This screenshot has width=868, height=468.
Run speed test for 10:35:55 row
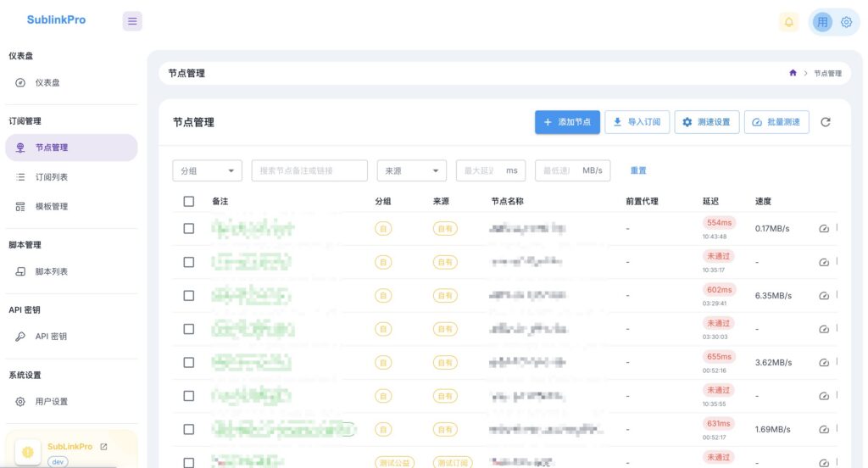click(824, 396)
